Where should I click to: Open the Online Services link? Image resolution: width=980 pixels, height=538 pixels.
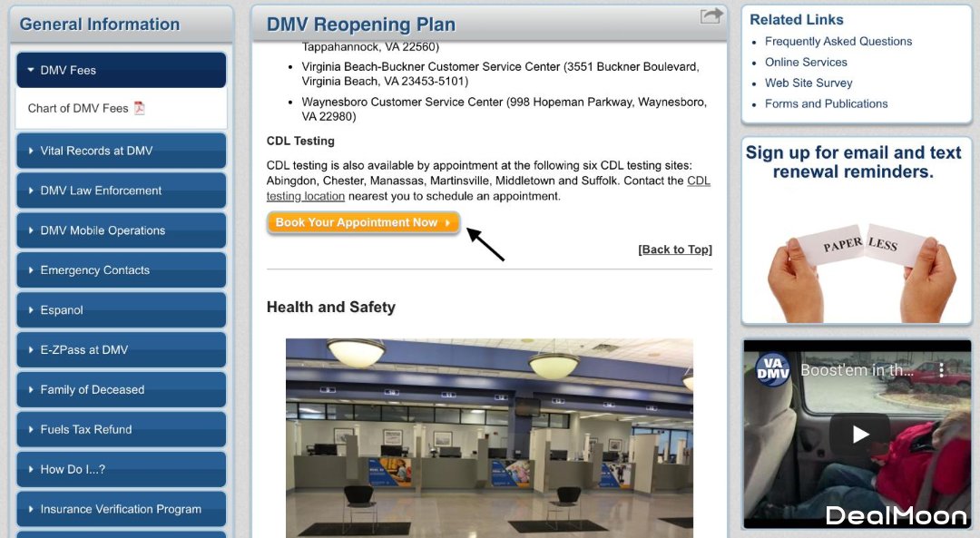pos(806,62)
